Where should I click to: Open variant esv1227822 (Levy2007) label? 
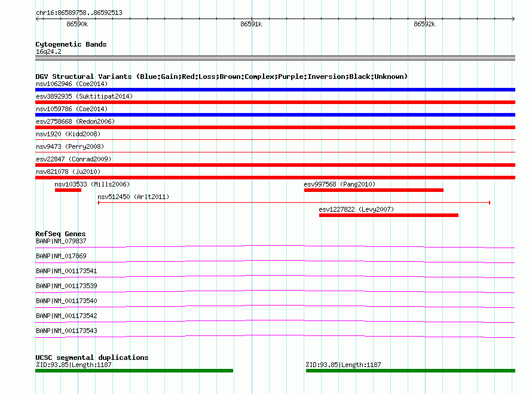356,209
